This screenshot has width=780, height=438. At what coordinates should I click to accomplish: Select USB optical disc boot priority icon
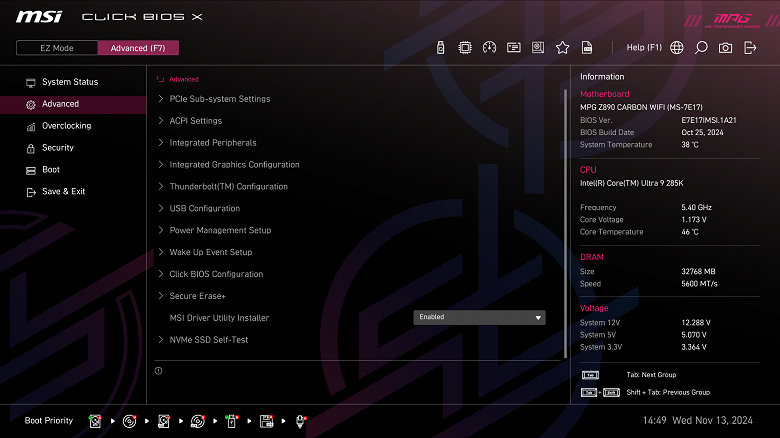(x=197, y=421)
